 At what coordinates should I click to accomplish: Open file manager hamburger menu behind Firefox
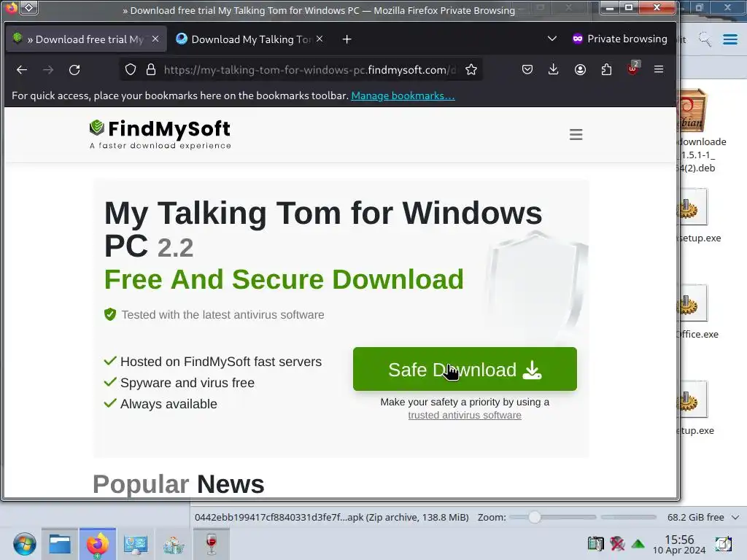coord(730,39)
